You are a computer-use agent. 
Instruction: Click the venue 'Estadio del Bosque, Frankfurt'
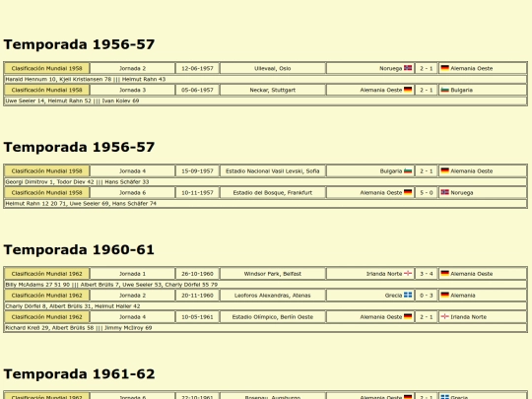(x=273, y=192)
